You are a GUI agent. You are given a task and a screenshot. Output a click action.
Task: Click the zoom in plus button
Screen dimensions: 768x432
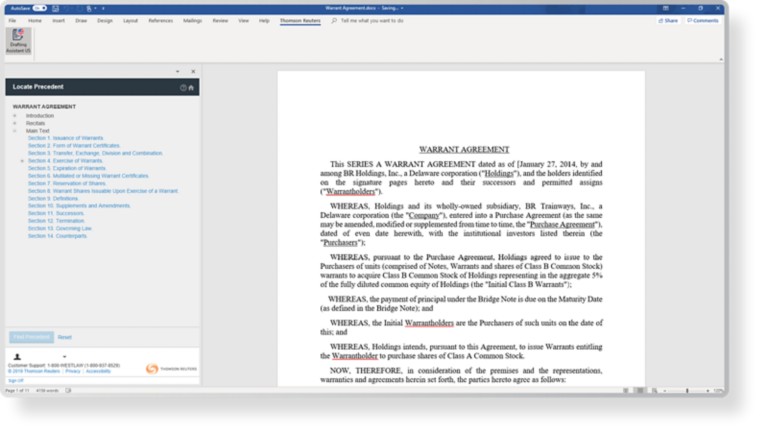click(x=708, y=391)
